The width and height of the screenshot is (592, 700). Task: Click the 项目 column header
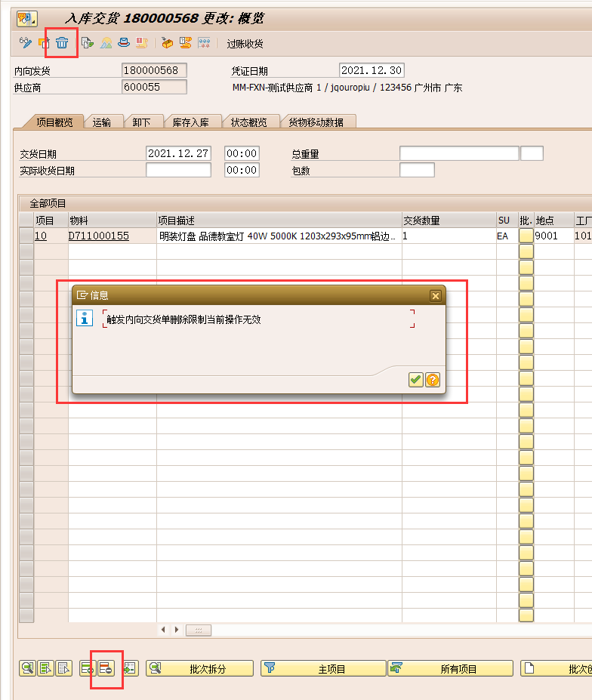click(51, 220)
